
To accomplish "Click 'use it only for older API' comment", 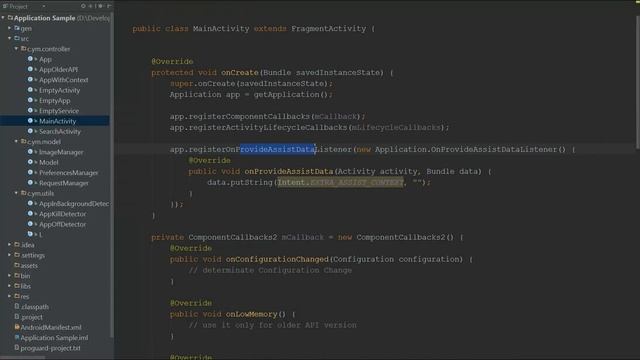I will coord(272,325).
